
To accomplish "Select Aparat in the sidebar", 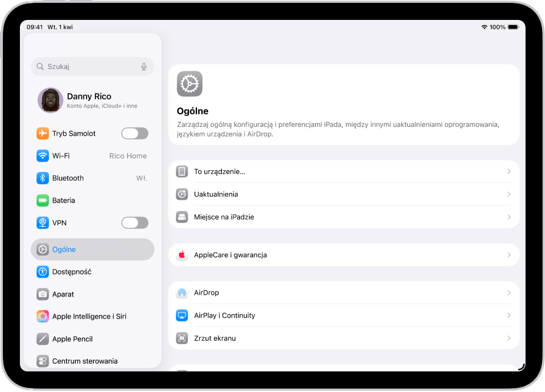I will tap(93, 294).
